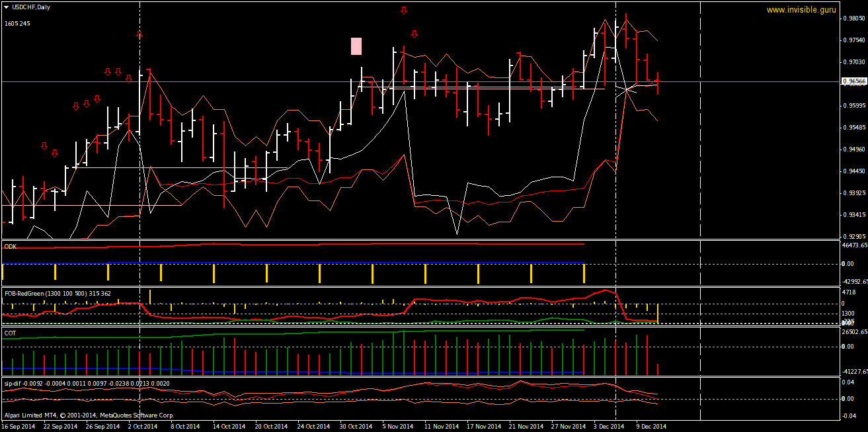Click the -0.04 scale value in sip-dif panel

click(x=848, y=415)
